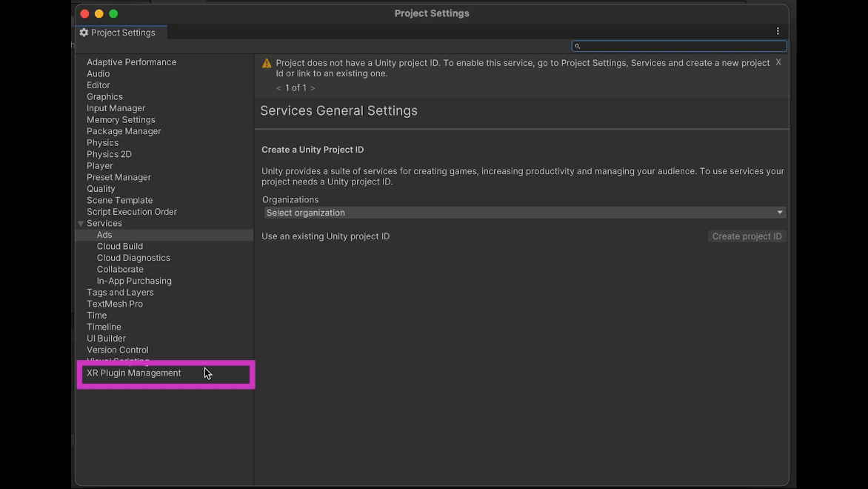
Task: Select Adaptive Performance settings
Action: (132, 62)
